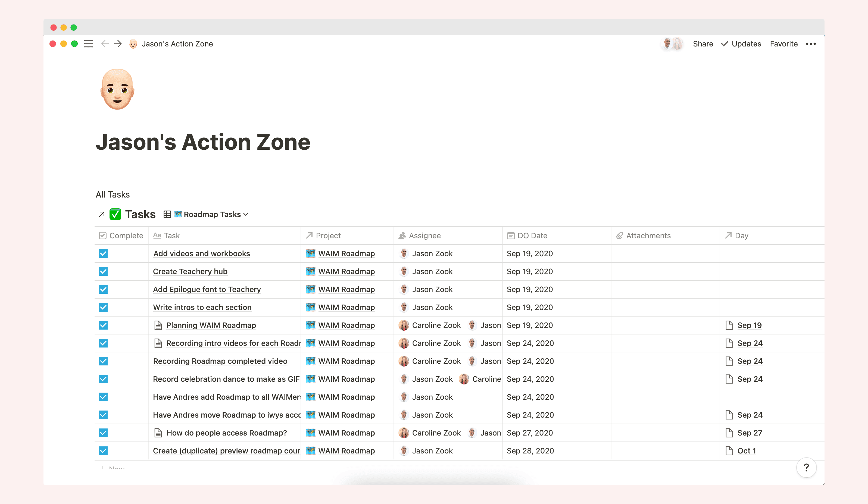868x504 pixels.
Task: Open Tasks database as full page arrow
Action: pyautogui.click(x=101, y=214)
